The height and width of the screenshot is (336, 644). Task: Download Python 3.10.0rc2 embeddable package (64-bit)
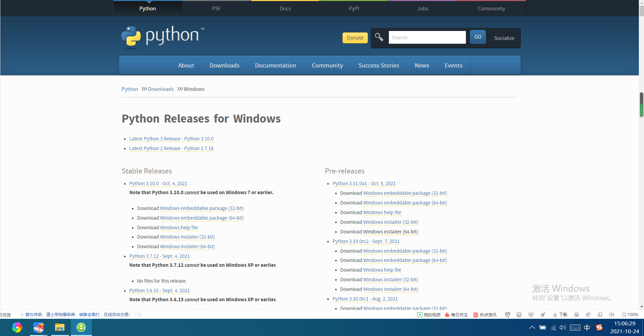pos(405,260)
